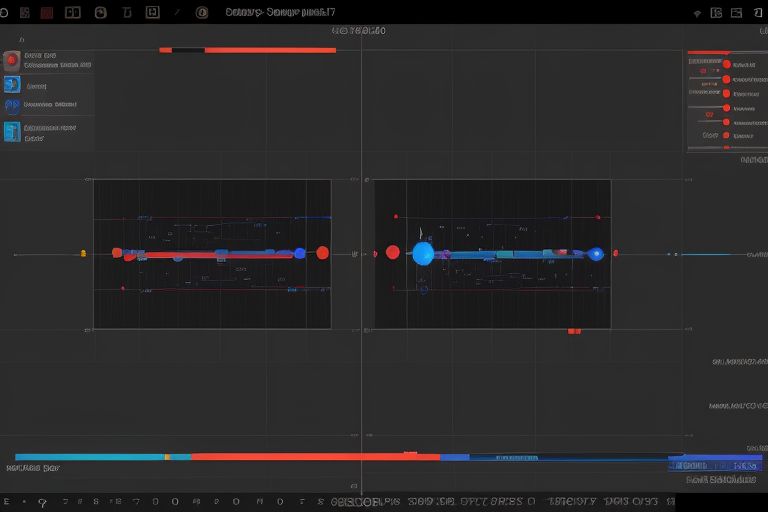Select the teal clip on the bottom timeline
The height and width of the screenshot is (512, 768).
[90, 457]
